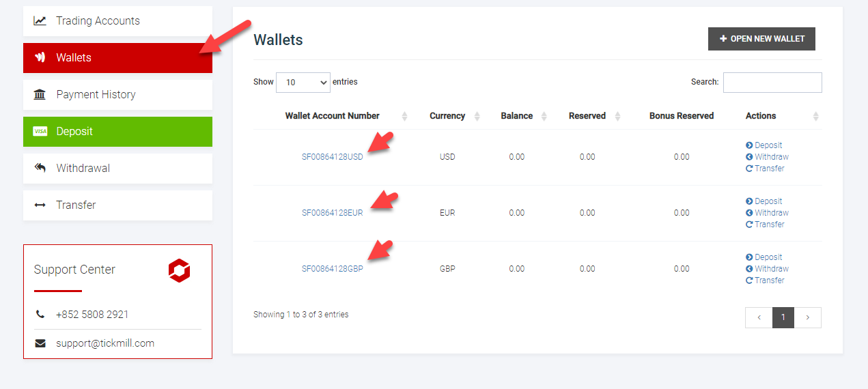Viewport: 868px width, 389px height.
Task: Click Transfer link for USD wallet
Action: [765, 169]
